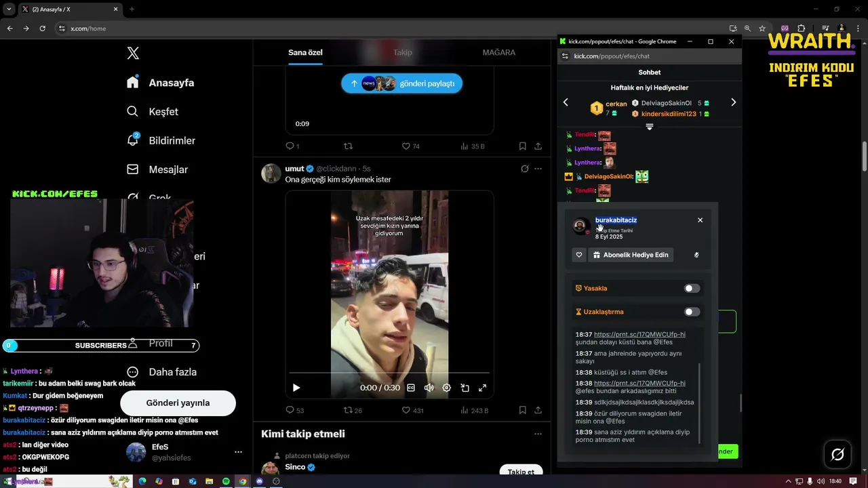Image resolution: width=868 pixels, height=488 pixels.
Task: Open EfeS account switcher menu
Action: (x=238, y=452)
